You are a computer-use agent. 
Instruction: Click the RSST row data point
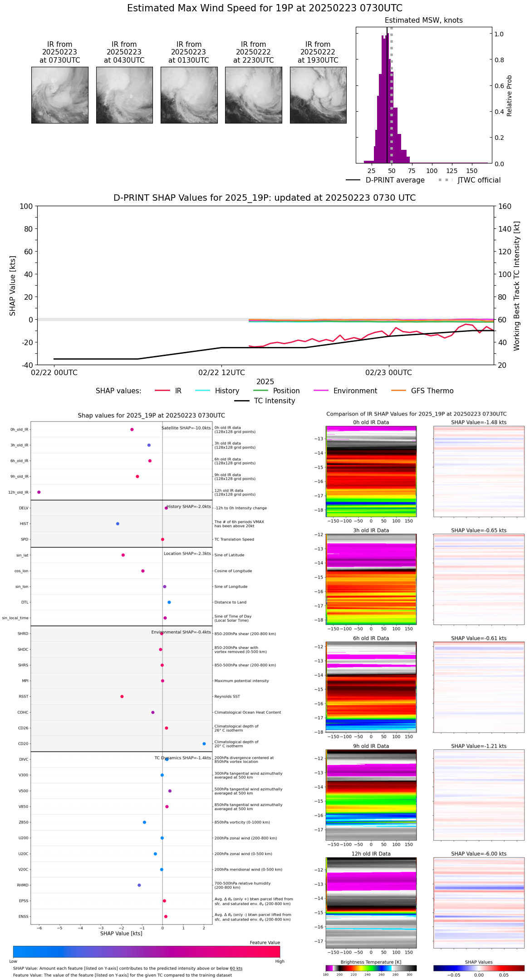122,697
